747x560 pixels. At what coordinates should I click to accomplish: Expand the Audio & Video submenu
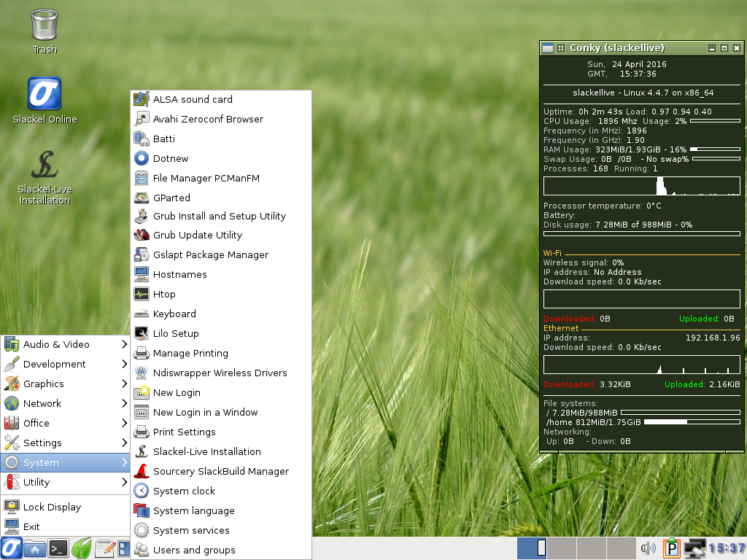click(x=65, y=344)
